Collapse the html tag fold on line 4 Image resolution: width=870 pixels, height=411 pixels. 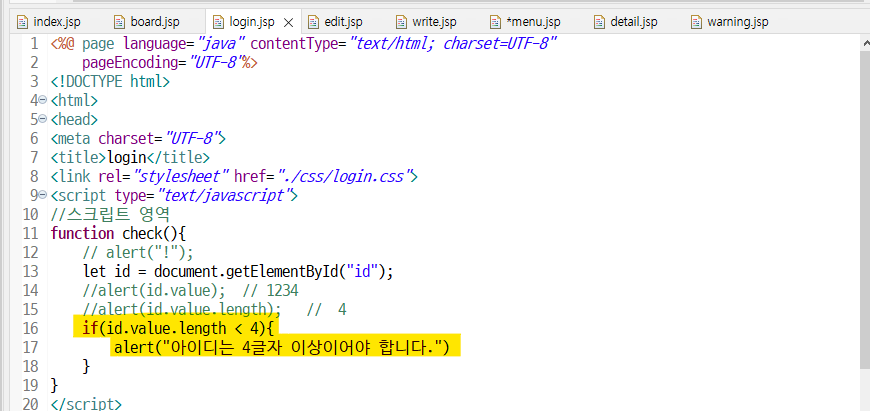point(43,100)
